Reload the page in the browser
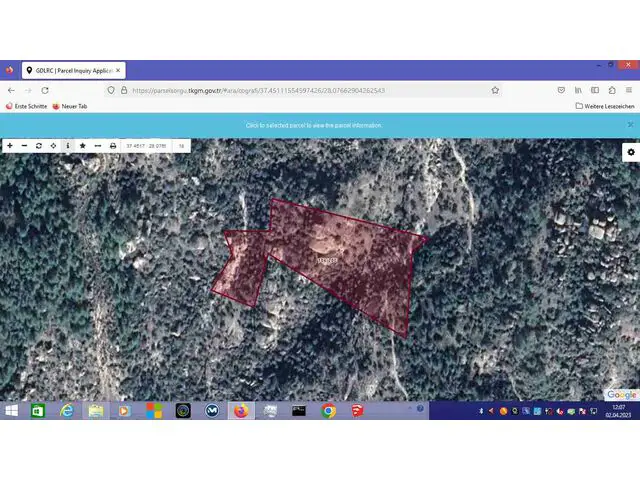The width and height of the screenshot is (640, 480). click(x=45, y=90)
